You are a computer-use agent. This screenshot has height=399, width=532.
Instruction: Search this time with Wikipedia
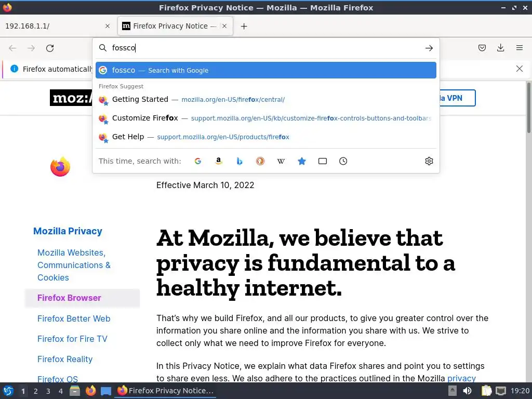click(281, 161)
